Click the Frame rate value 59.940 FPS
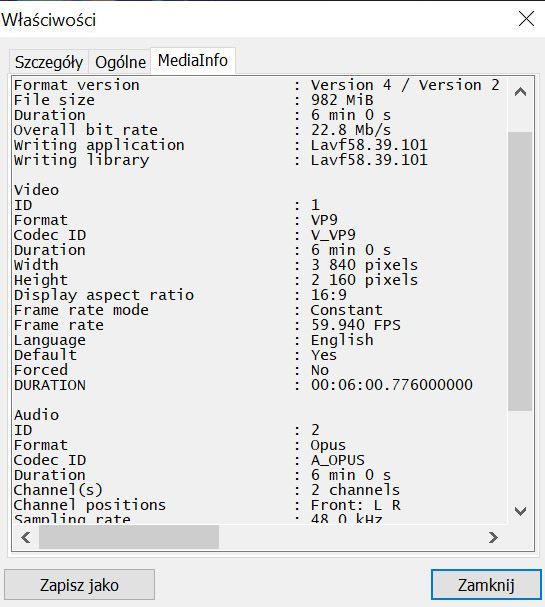Viewport: 545px width, 607px height. [x=356, y=325]
